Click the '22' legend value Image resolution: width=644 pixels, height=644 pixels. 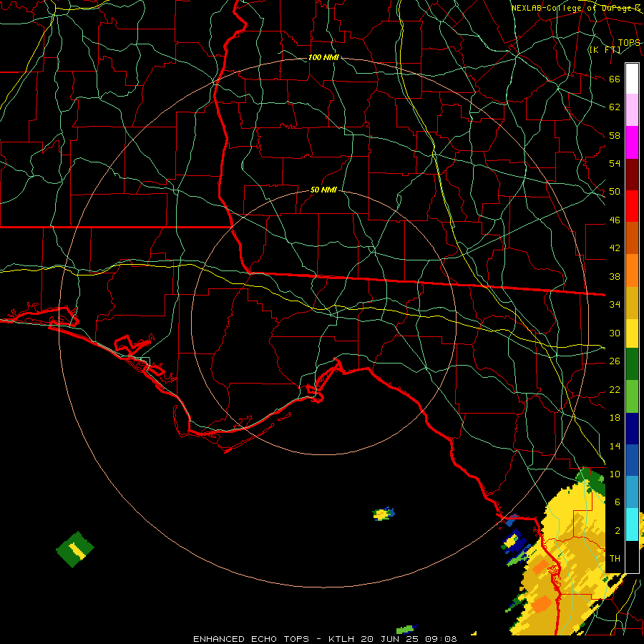tap(615, 390)
